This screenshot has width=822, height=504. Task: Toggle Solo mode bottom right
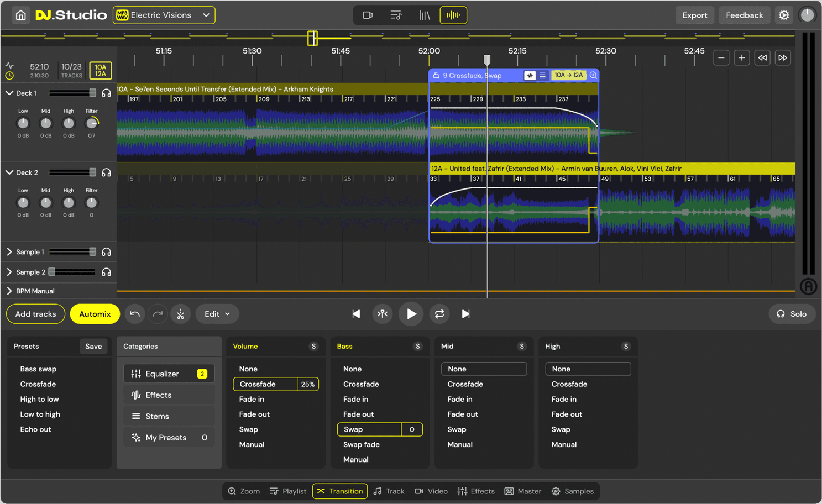click(x=792, y=314)
